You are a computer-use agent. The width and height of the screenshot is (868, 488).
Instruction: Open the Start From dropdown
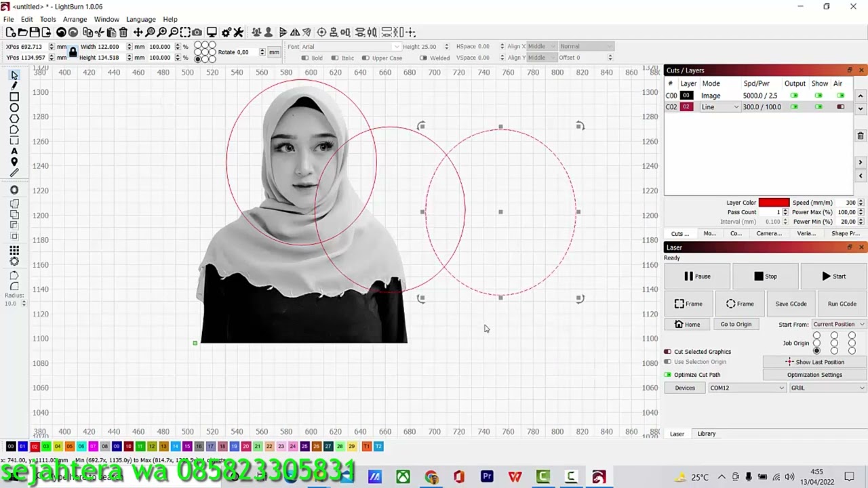point(839,324)
